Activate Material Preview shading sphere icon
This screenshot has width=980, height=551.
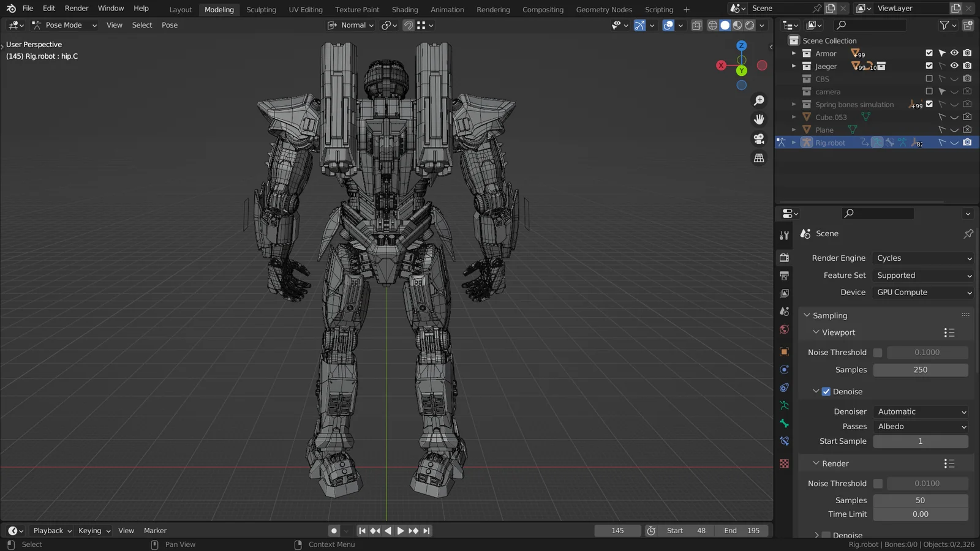coord(737,25)
